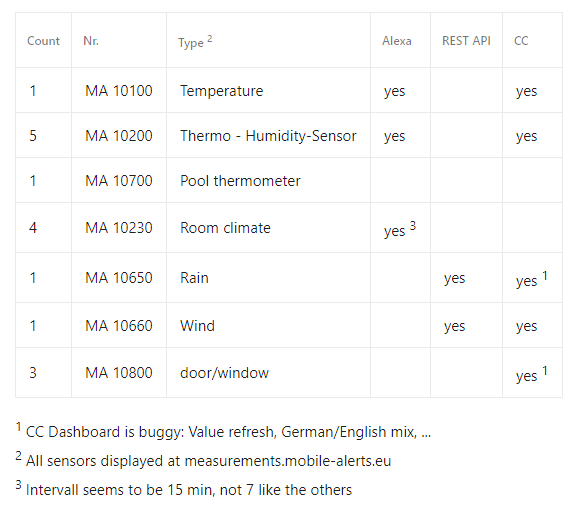Click the Count column header
574x508 pixels.
(43, 41)
